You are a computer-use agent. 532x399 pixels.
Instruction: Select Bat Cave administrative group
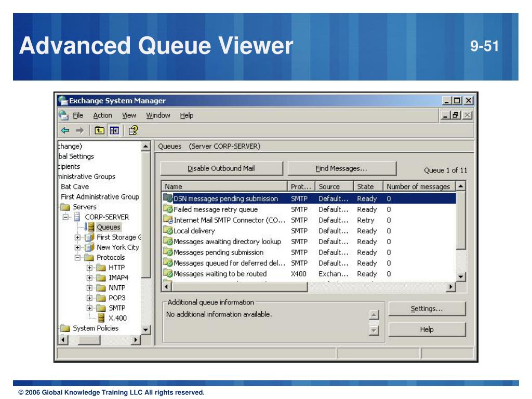[x=75, y=187]
